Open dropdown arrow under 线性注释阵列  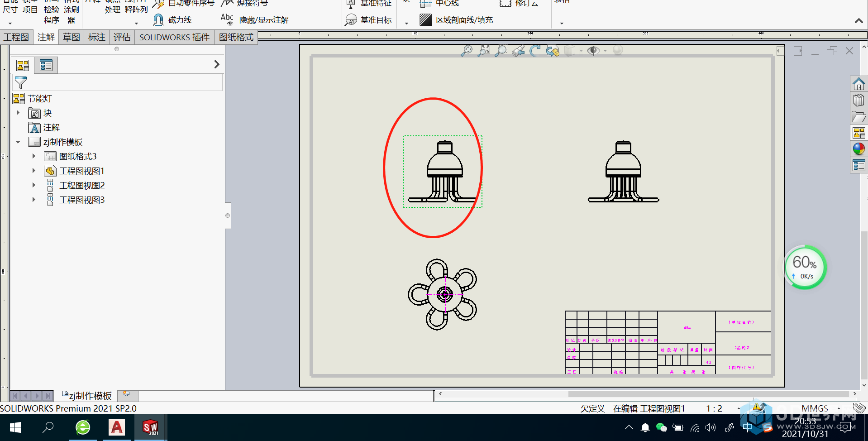pos(136,24)
